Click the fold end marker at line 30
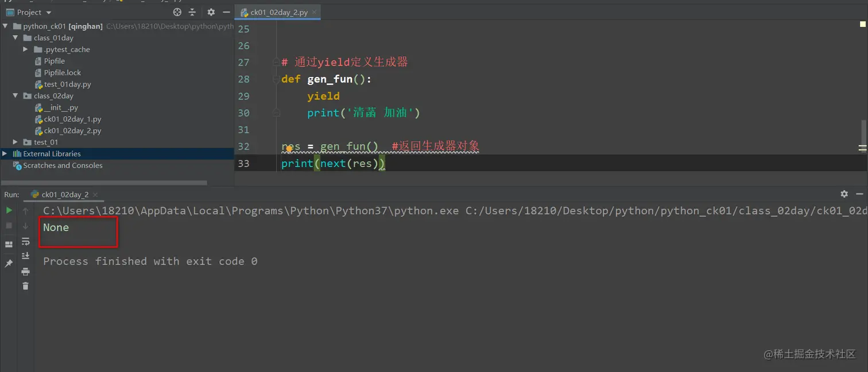 (276, 113)
